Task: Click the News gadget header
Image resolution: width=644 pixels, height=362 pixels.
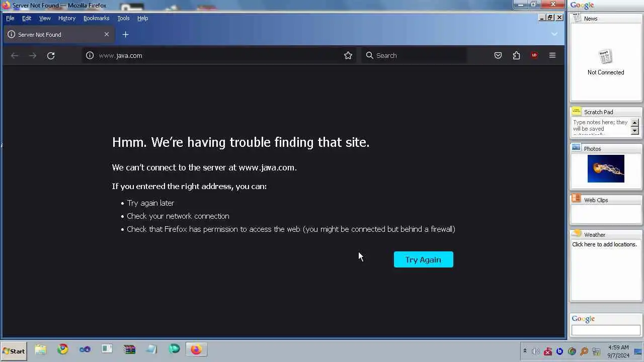Action: click(x=606, y=18)
